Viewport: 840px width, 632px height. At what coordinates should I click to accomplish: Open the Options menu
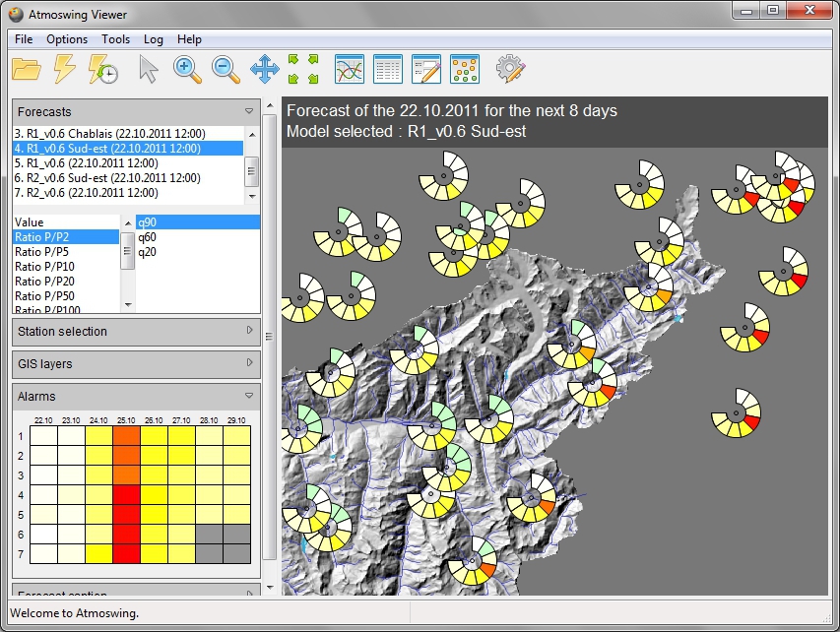point(67,39)
